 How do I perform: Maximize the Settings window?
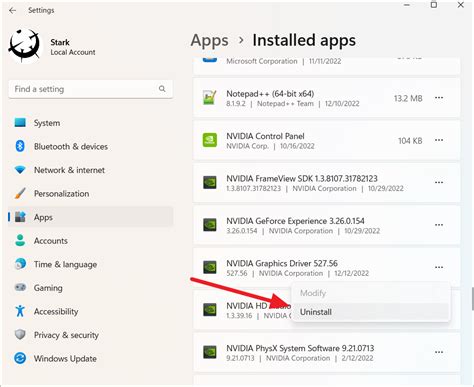[434, 5]
